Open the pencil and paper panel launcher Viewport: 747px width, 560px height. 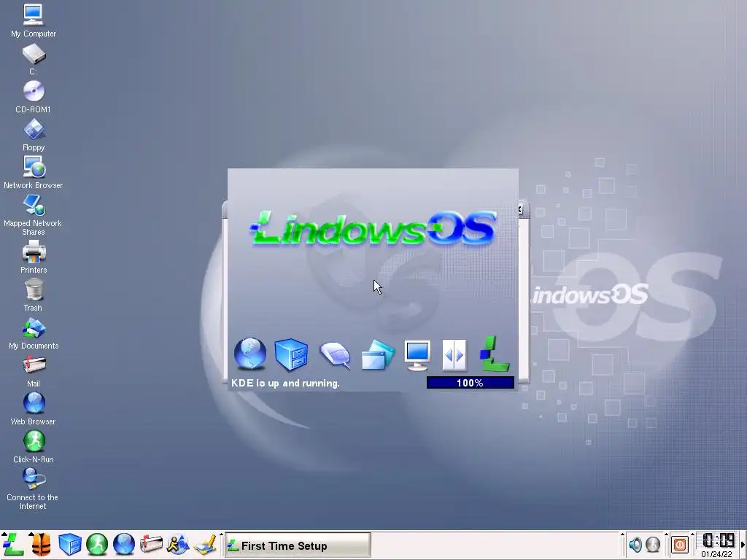pyautogui.click(x=205, y=544)
